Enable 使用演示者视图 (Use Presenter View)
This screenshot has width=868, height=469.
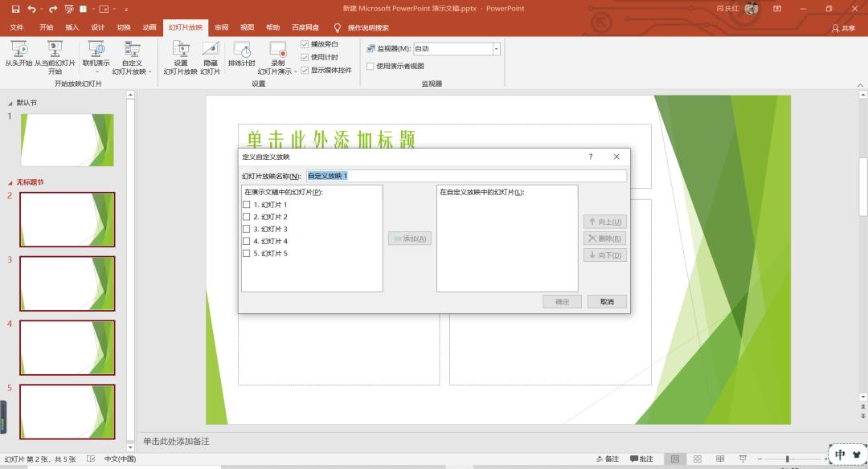[371, 66]
